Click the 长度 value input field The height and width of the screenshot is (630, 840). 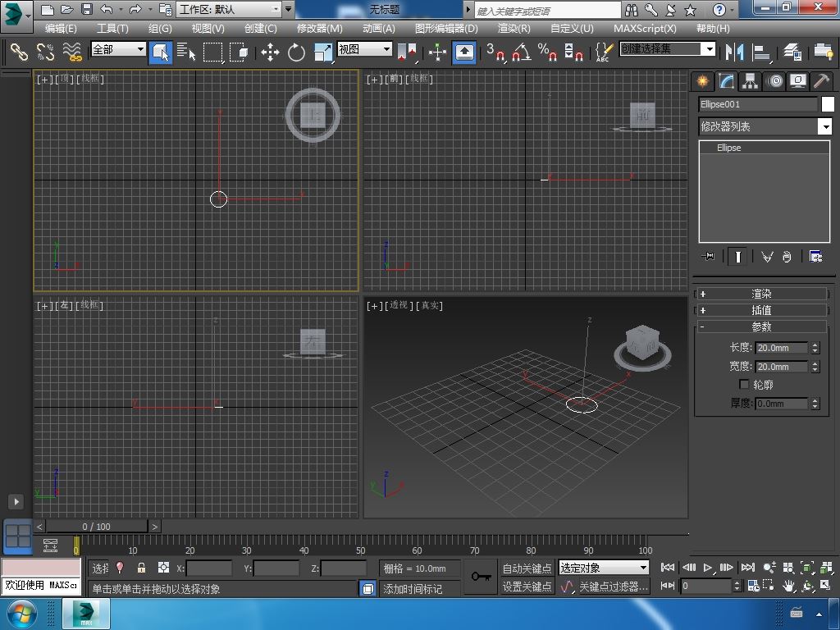[x=781, y=348]
